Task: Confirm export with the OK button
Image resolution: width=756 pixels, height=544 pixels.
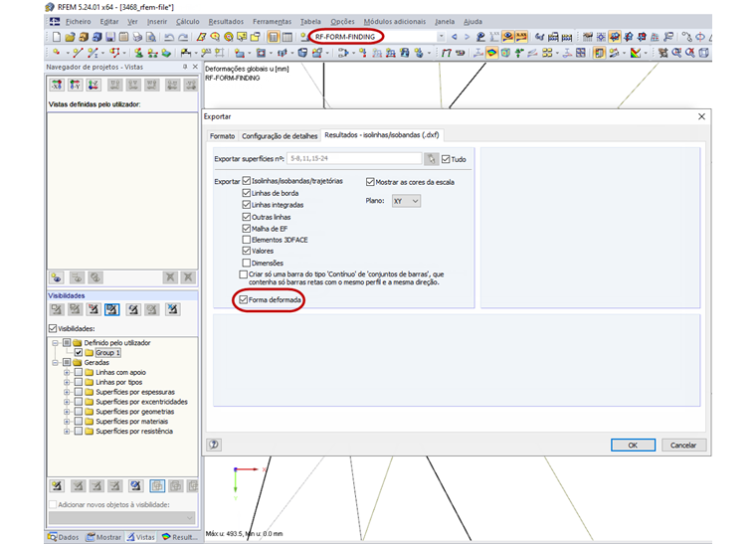Action: [633, 446]
